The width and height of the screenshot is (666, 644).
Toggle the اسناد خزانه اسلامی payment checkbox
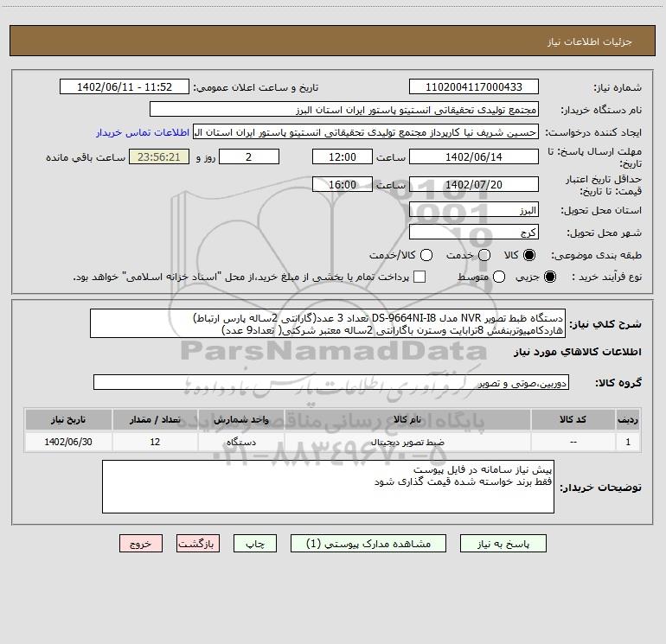coord(419,277)
